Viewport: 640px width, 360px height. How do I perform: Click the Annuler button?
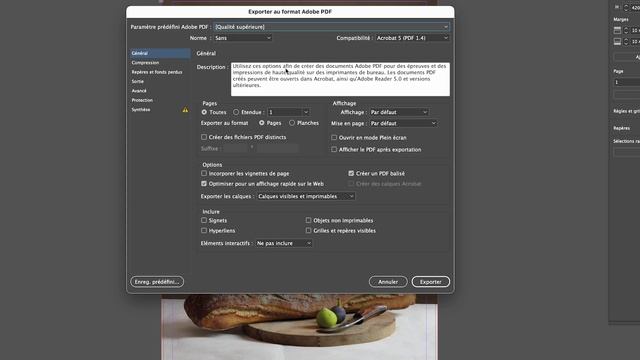pyautogui.click(x=388, y=282)
